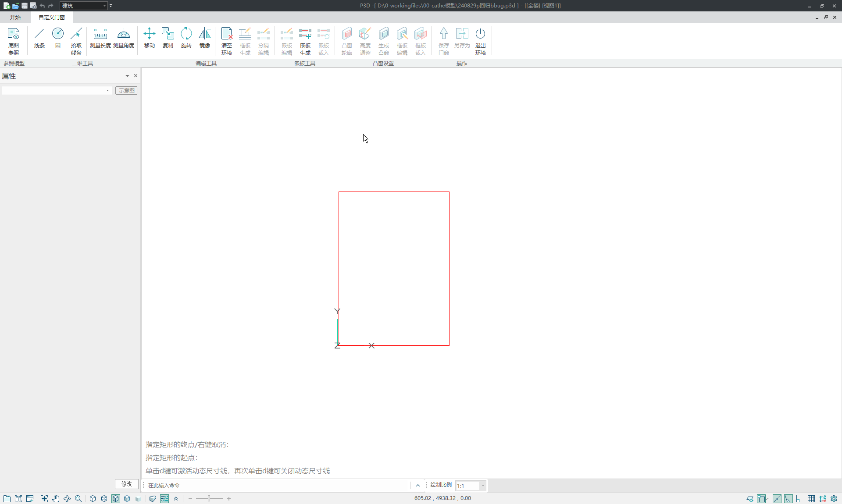Image resolution: width=842 pixels, height=504 pixels.
Task: Click the 修改 button
Action: pyautogui.click(x=126, y=484)
